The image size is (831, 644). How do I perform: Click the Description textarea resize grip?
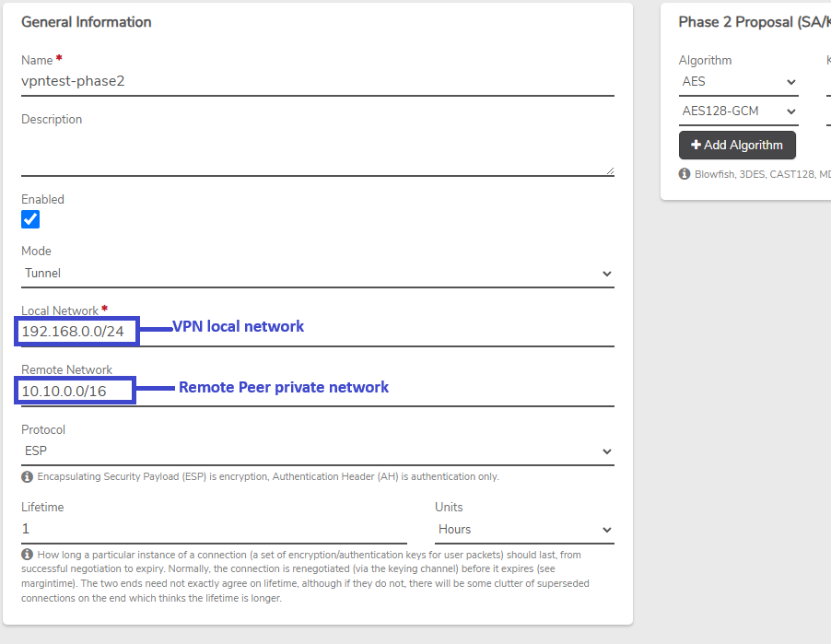click(610, 170)
